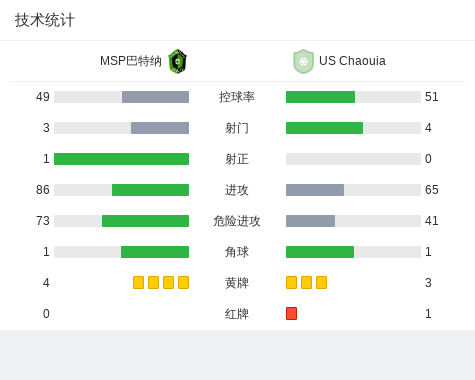Screen dimensions: 475x380
Task: Click the last yellow card of MSP巴特纳
Action: coord(183,282)
